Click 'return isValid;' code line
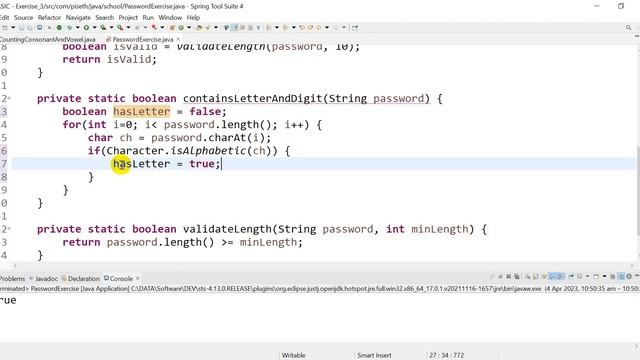The height and width of the screenshot is (360, 640). [109, 59]
